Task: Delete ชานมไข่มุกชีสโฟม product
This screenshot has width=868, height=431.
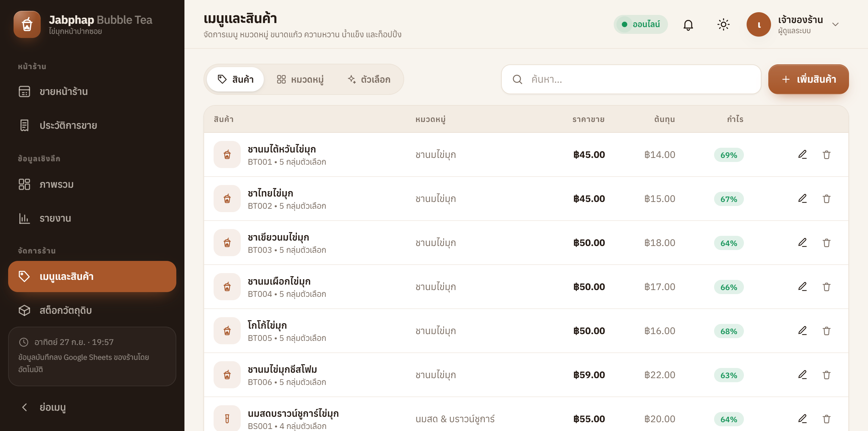Action: pos(827,375)
